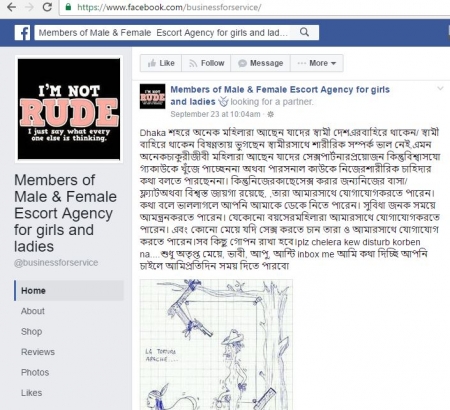Viewport: 450px width, 410px height.
Task: Open Facebook home via logo icon
Action: pyautogui.click(x=22, y=33)
